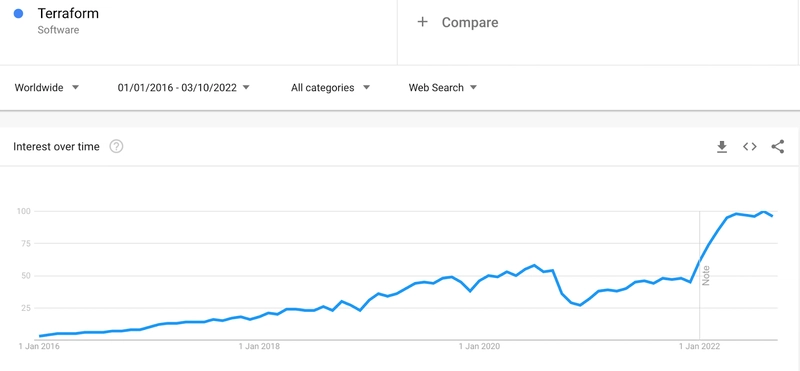Expand the All categories dropdown
Image resolution: width=800 pixels, height=371 pixels.
(330, 88)
